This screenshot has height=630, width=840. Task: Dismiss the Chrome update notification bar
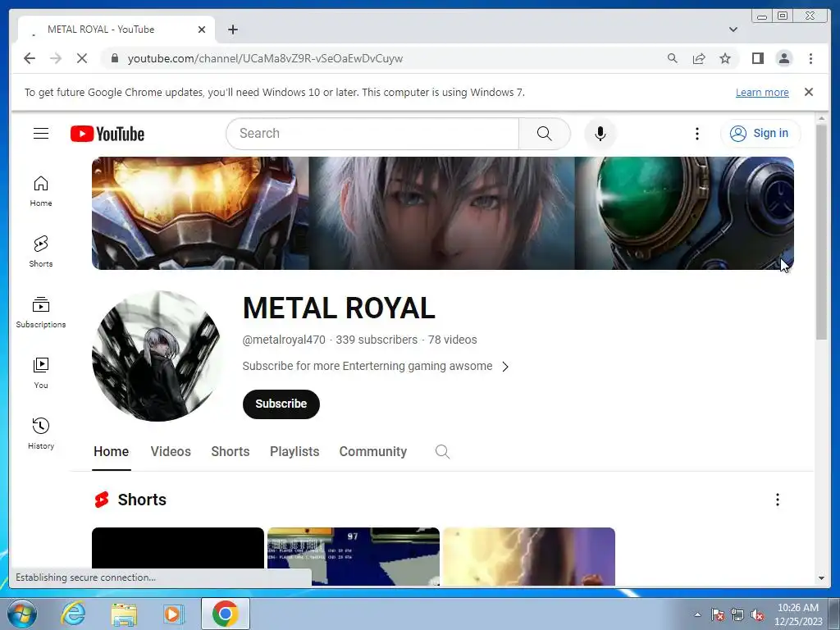click(x=808, y=92)
